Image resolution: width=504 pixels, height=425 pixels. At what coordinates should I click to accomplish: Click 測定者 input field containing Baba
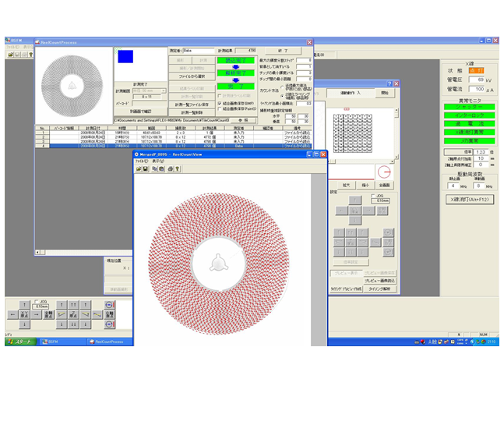(x=199, y=51)
